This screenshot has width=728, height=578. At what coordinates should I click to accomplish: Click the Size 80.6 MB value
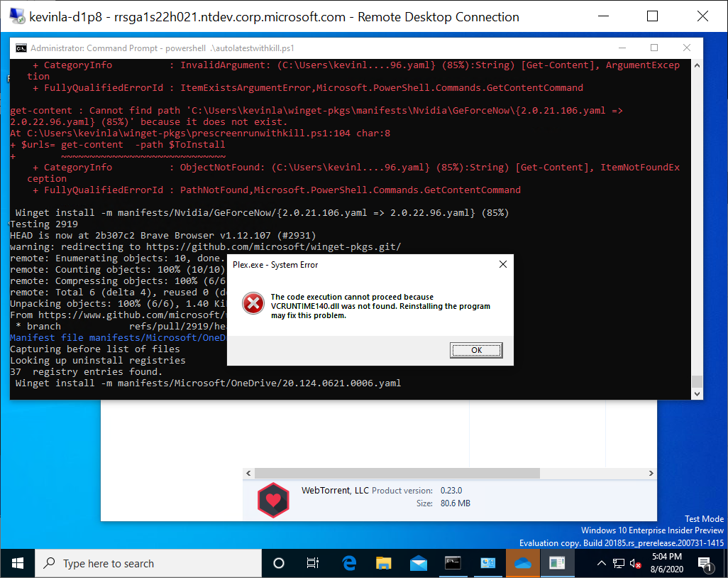[x=455, y=503]
